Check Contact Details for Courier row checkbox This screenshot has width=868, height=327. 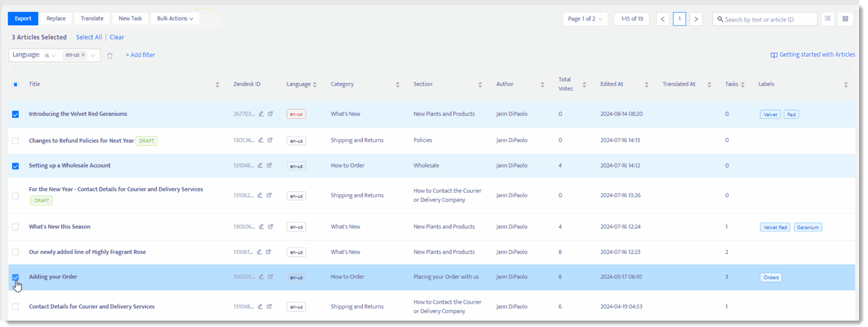16,307
